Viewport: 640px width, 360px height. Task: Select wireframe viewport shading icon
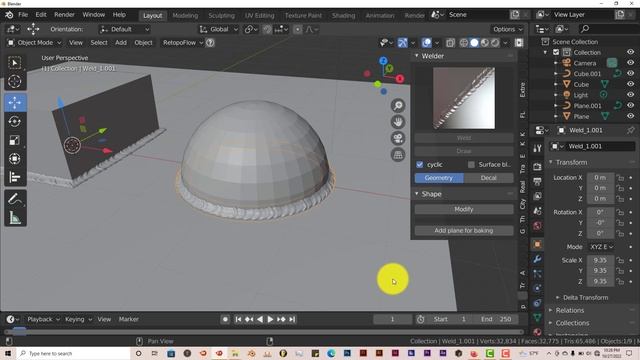coord(464,42)
